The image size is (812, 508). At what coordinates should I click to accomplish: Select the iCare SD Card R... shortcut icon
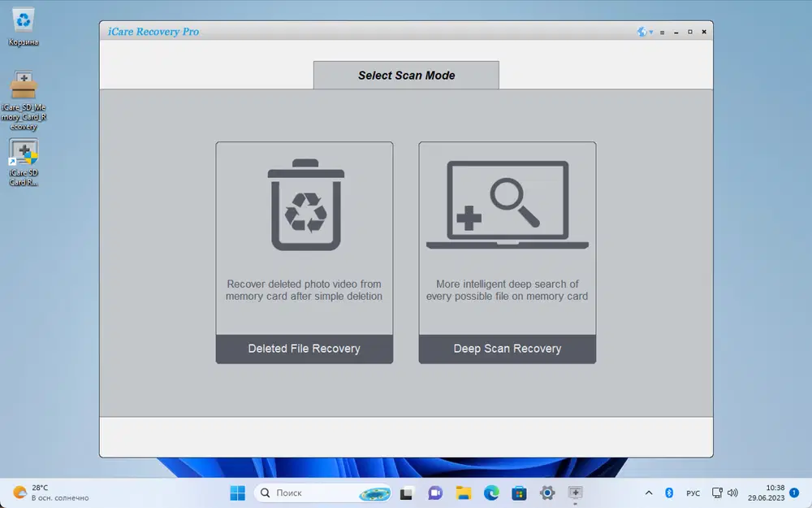tap(24, 162)
